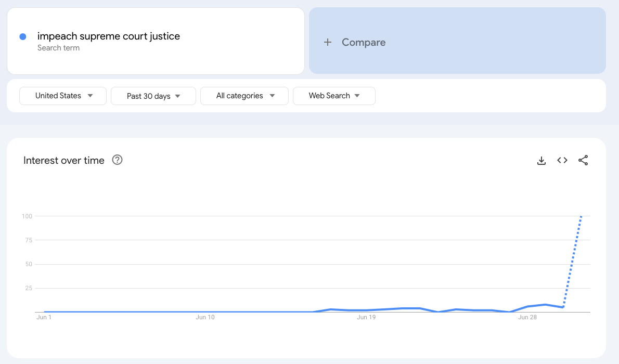Click the '75' y-axis value

point(29,240)
